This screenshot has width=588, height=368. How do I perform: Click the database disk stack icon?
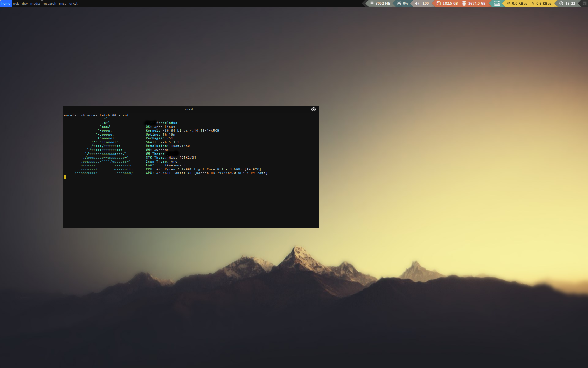pos(464,3)
